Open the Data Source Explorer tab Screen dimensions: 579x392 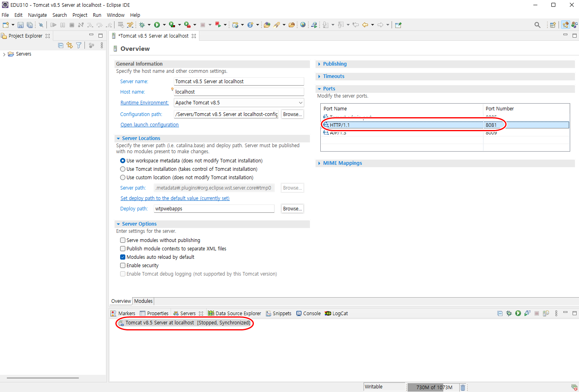click(x=234, y=314)
